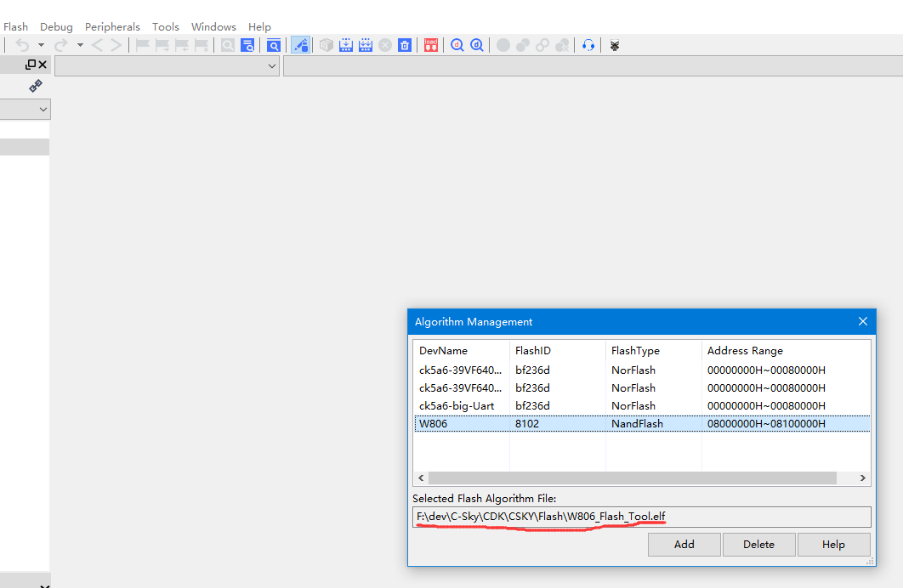The image size is (903, 588).
Task: Float the left side panel
Action: pos(31,65)
